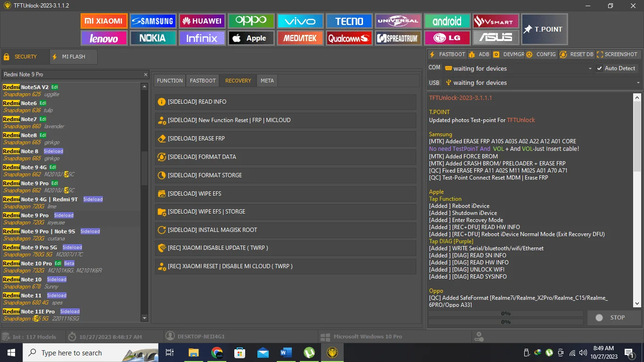
Task: Select the Infinix brand logo
Action: (x=202, y=38)
